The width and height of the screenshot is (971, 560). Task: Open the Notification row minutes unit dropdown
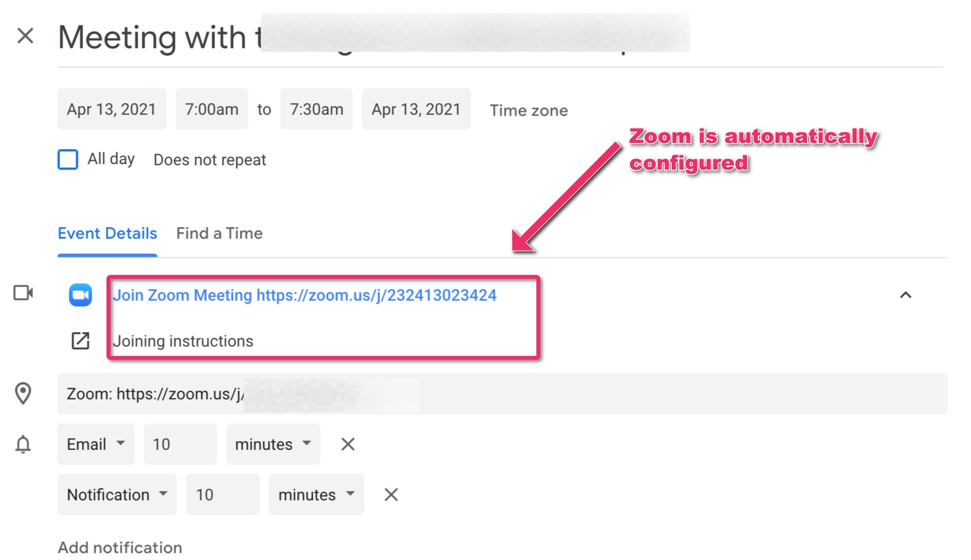pos(316,495)
